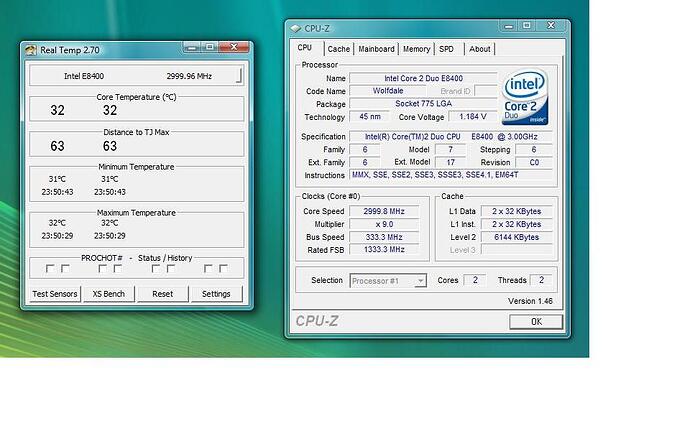Tick the sixth PROCHOT# checkbox from the left
690x431 pixels.
point(171,268)
